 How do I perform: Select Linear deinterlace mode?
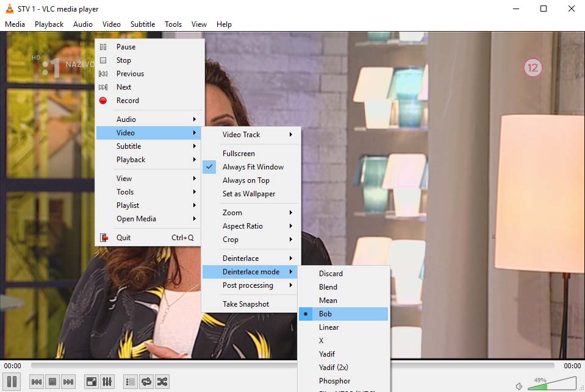coord(343,327)
